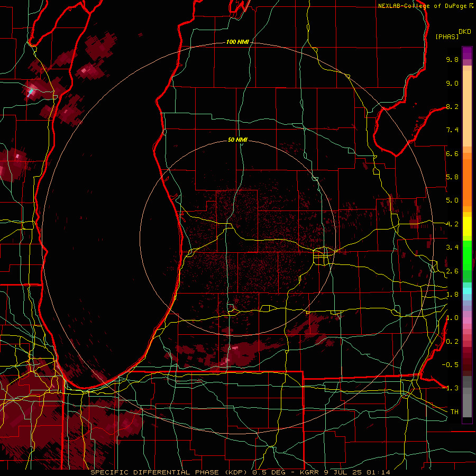The height and width of the screenshot is (476, 476).
Task: Click the "50 NMI" range ring label
Action: (237, 140)
